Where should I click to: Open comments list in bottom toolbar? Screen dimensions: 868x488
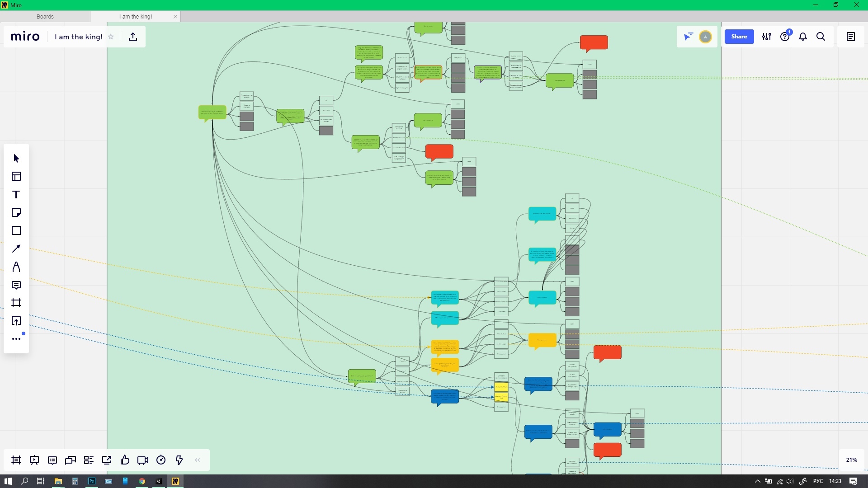52,460
